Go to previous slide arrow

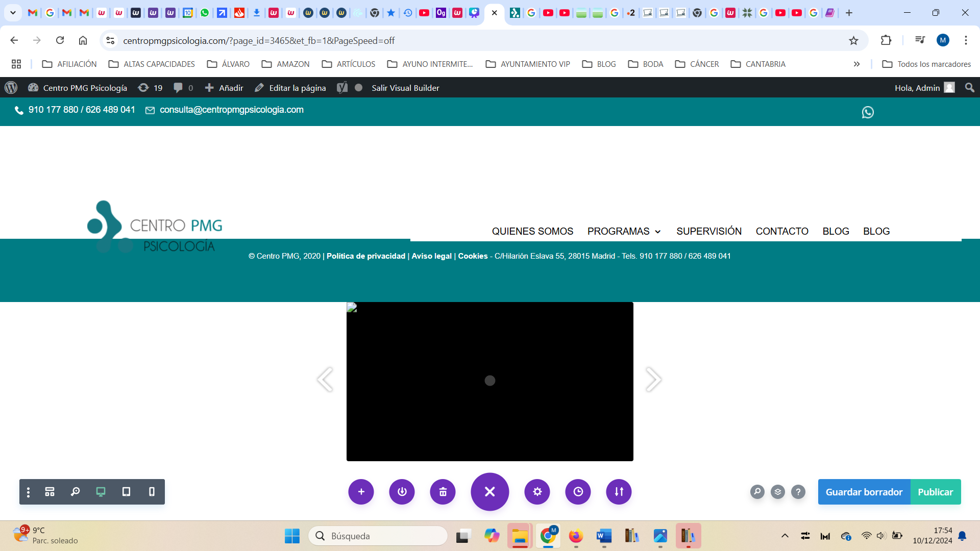(x=325, y=380)
